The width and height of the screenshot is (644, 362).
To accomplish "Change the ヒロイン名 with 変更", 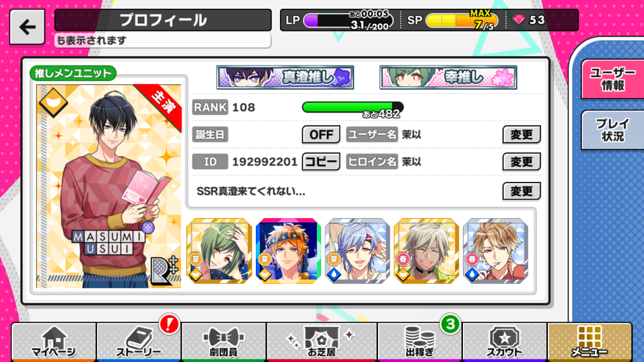I will (521, 162).
